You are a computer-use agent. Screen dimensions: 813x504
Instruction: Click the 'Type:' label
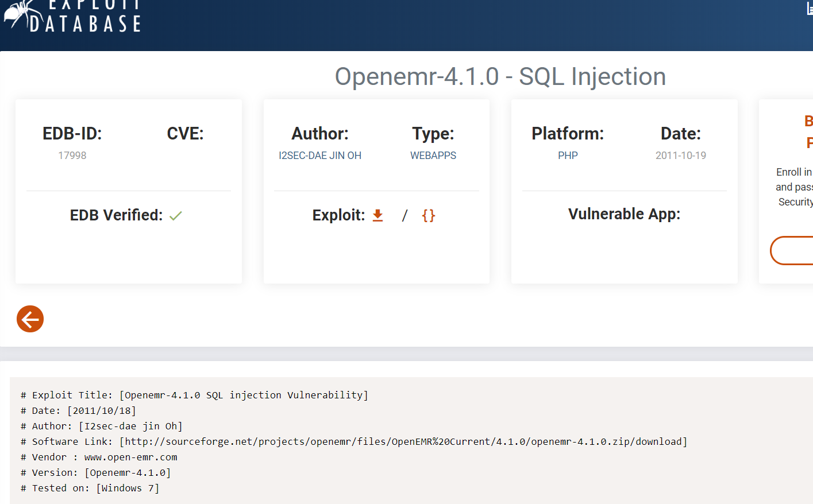pos(433,134)
